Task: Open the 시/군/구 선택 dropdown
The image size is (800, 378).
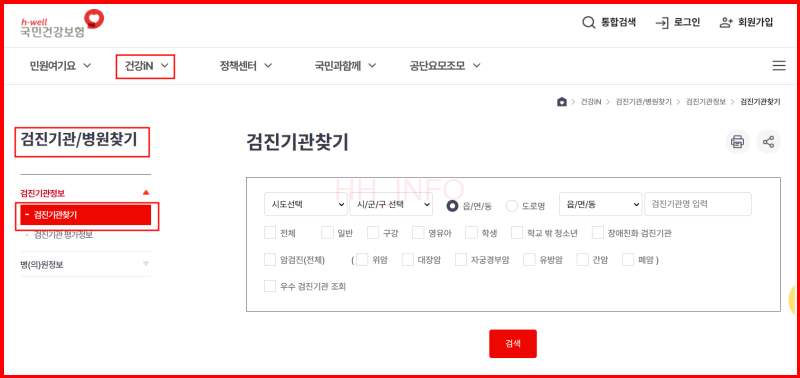Action: (x=391, y=204)
